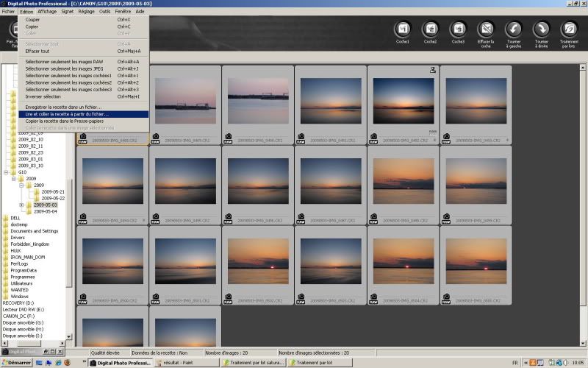Launch Firefox from quick launch bar
The height and width of the screenshot is (368, 588).
67,363
